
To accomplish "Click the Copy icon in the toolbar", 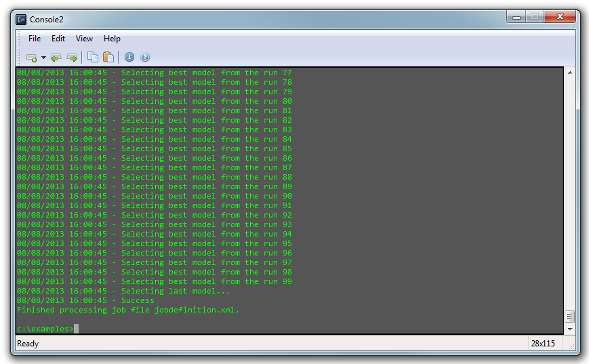I will [93, 58].
